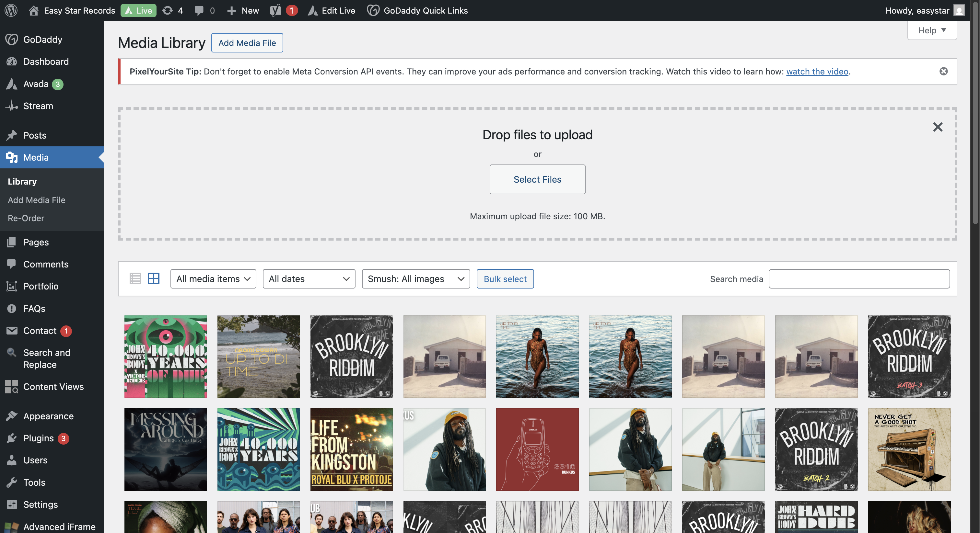Open the All dates filter dropdown
This screenshot has width=980, height=533.
click(309, 279)
